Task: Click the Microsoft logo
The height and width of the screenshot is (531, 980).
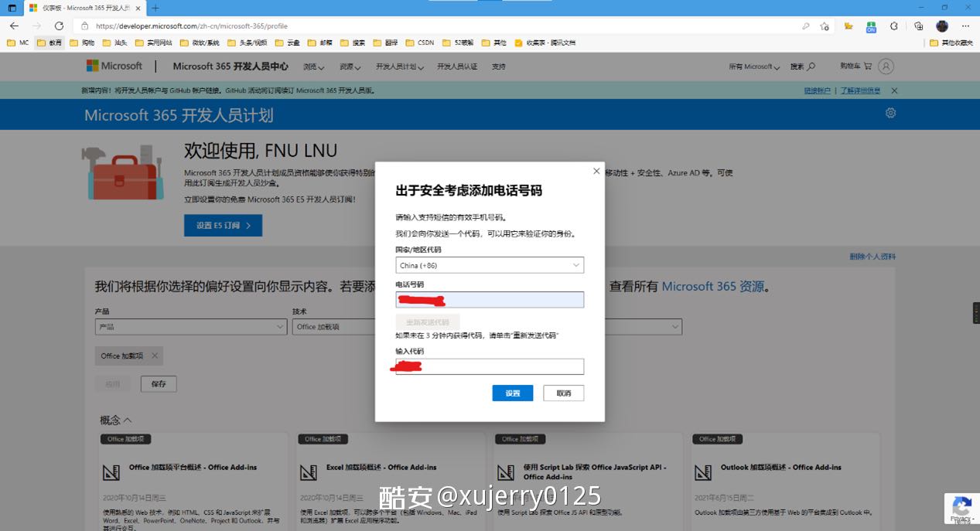Action: coord(114,66)
